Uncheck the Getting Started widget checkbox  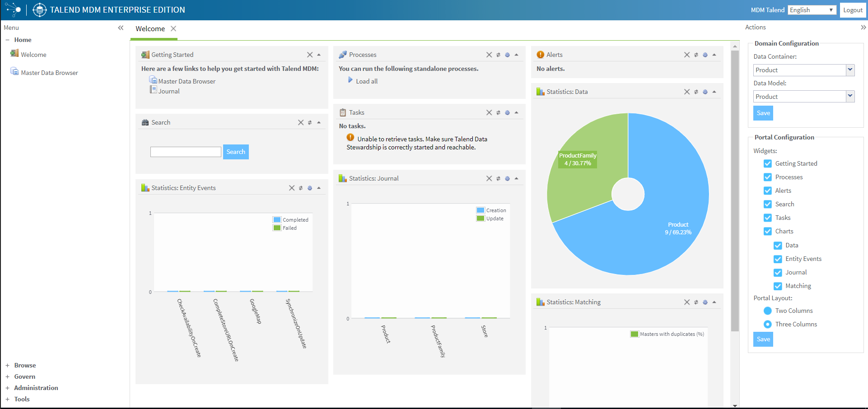tap(768, 163)
